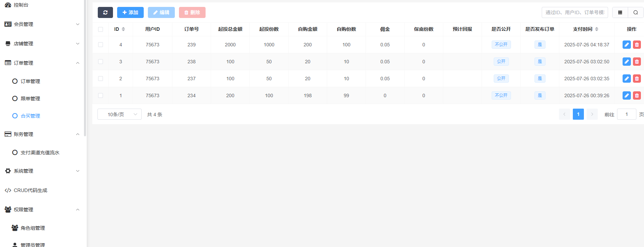Click the refresh table icon button

pyautogui.click(x=105, y=12)
